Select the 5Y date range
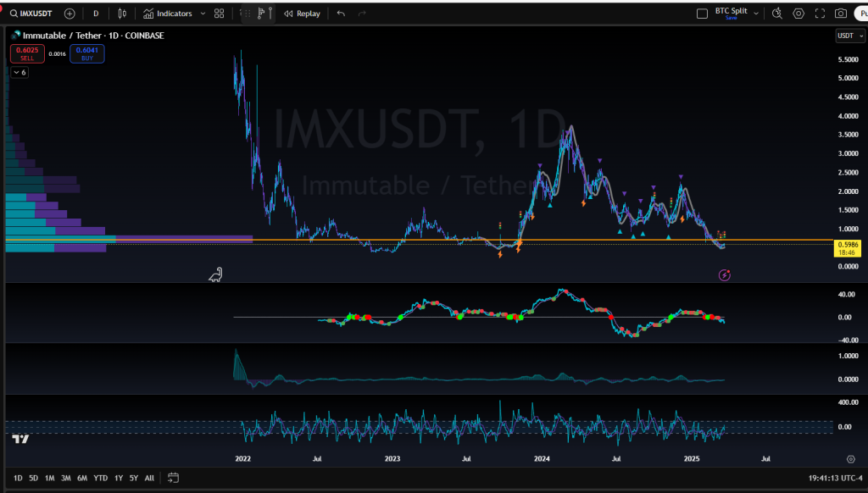Image resolution: width=868 pixels, height=493 pixels. (x=133, y=478)
